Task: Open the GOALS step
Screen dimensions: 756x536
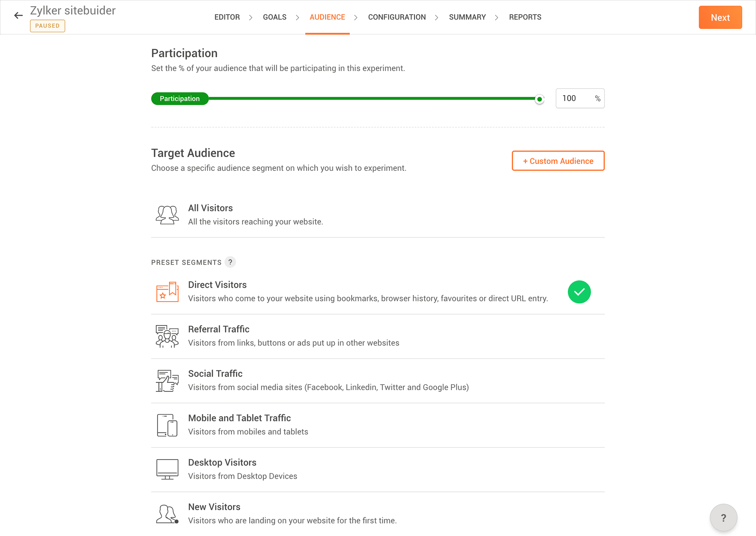Action: (x=275, y=17)
